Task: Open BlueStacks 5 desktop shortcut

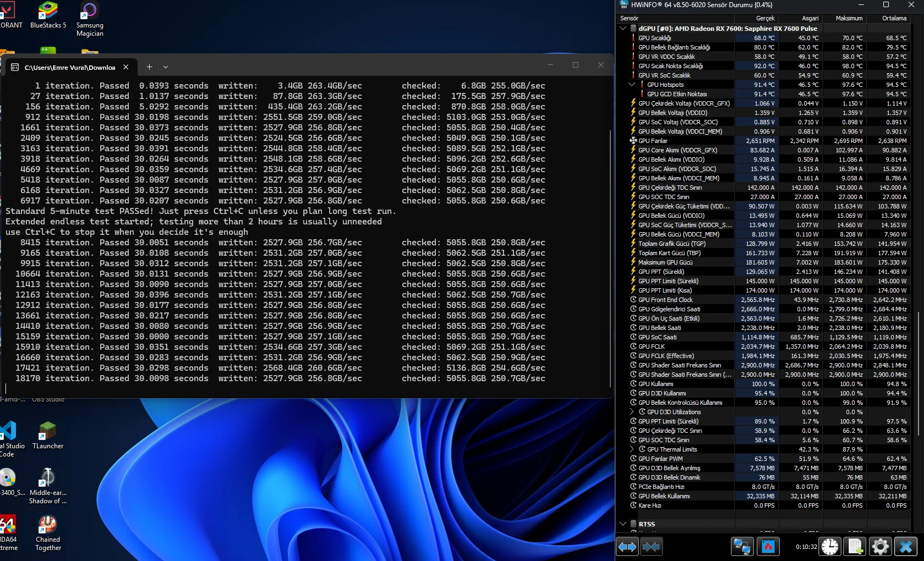Action: [48, 15]
